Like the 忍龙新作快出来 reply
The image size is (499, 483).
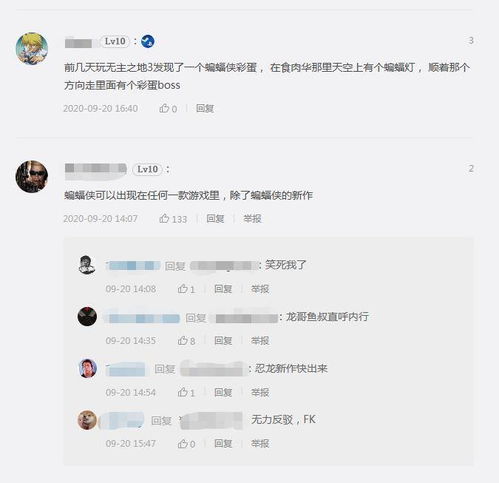coord(186,392)
